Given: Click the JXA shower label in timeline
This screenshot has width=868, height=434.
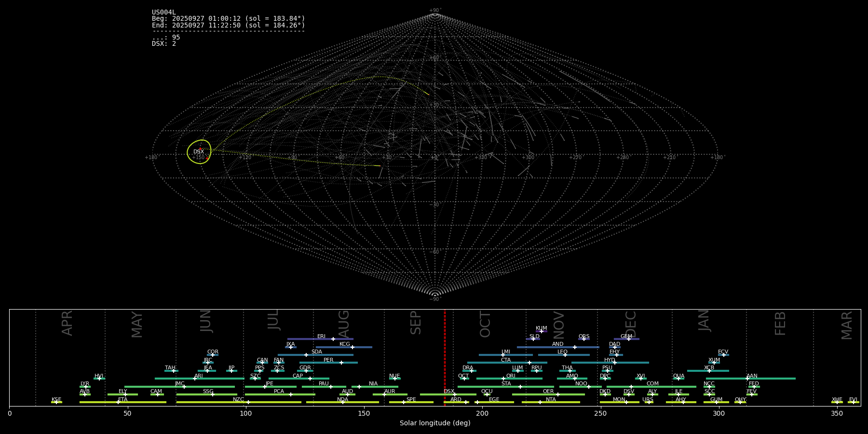Looking at the screenshot, I should click(291, 344).
